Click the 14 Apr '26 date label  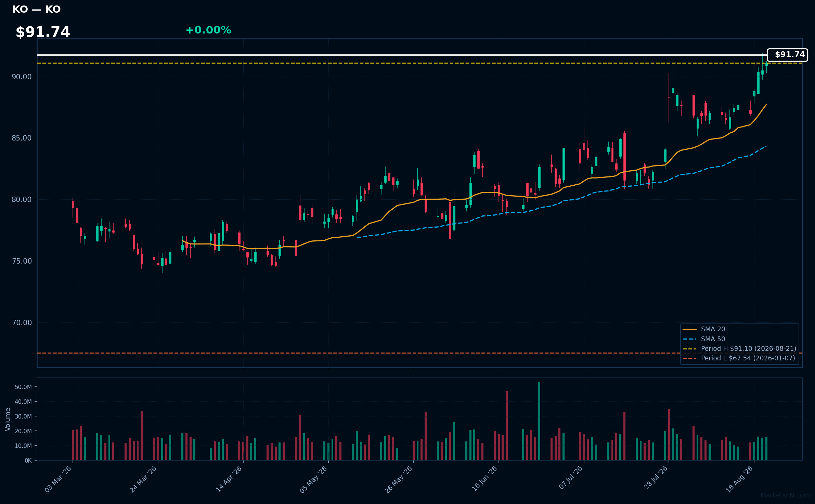click(x=229, y=479)
